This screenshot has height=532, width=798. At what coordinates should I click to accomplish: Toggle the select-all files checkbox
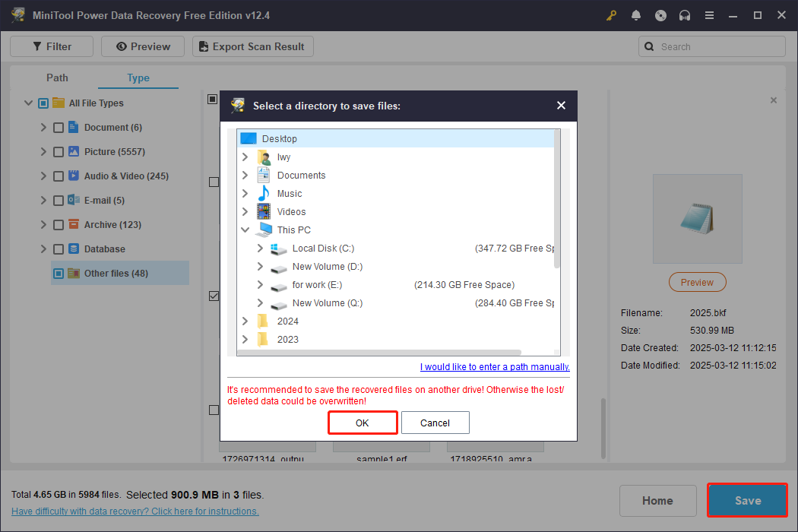coord(213,99)
